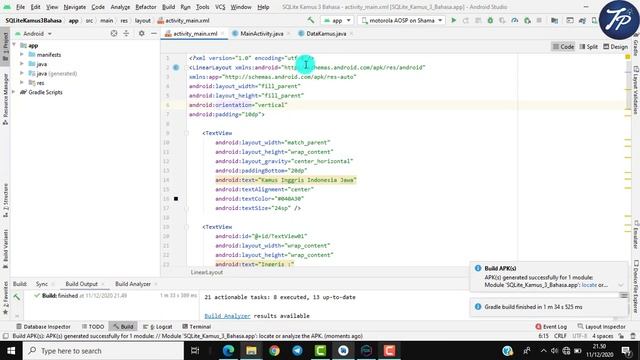The height and width of the screenshot is (360, 640).
Task: Start debugging with the bug icon
Action: [490, 20]
